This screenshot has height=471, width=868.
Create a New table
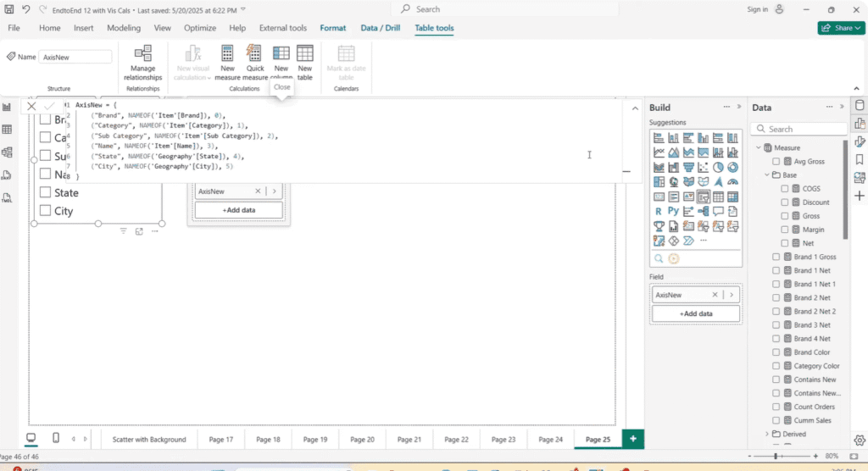(305, 63)
